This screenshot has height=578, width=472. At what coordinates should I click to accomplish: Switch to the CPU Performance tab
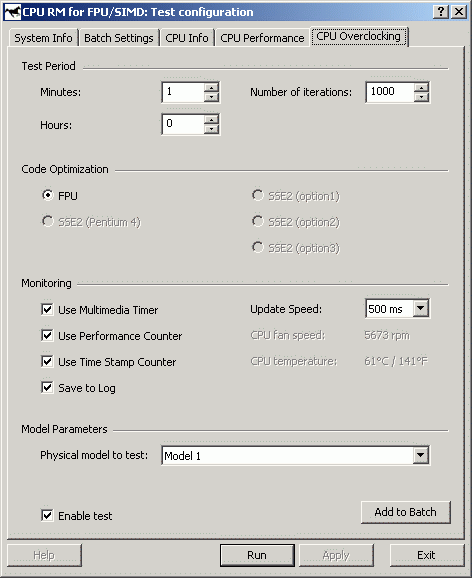click(x=262, y=38)
